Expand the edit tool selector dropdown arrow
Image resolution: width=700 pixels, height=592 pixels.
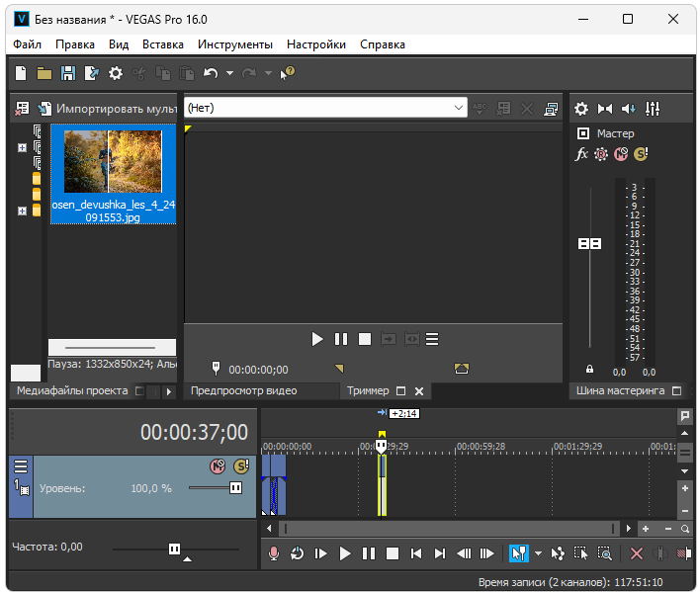[538, 554]
